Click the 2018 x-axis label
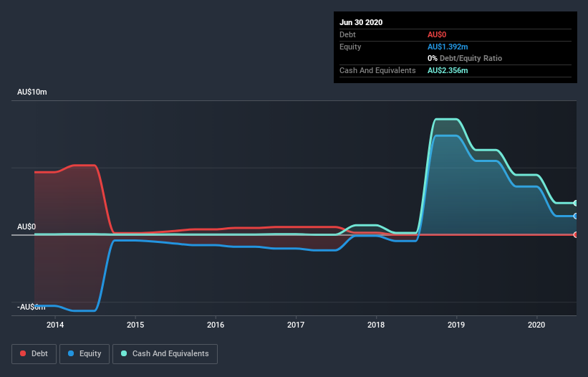Image resolution: width=588 pixels, height=377 pixels. (376, 325)
